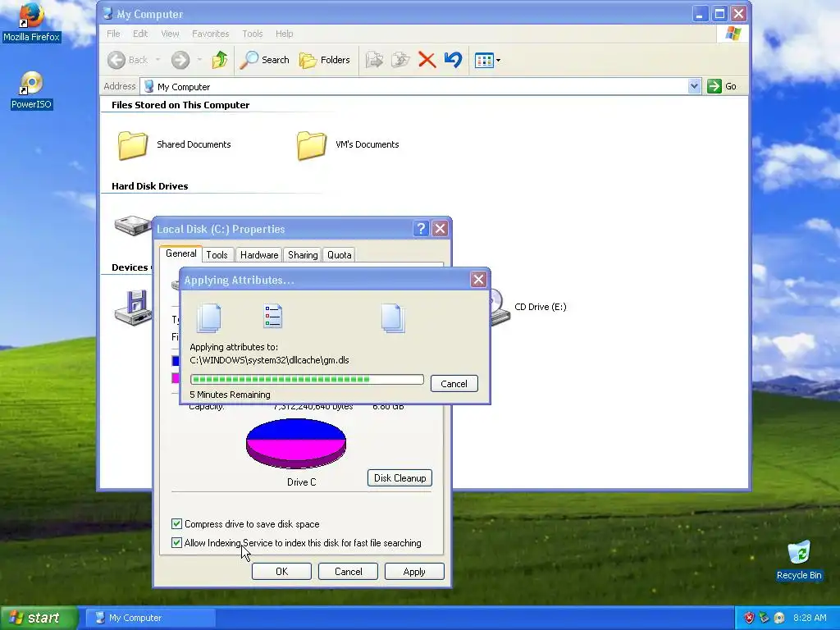Image resolution: width=840 pixels, height=630 pixels.
Task: Expand the Address bar dropdown
Action: pyautogui.click(x=694, y=86)
